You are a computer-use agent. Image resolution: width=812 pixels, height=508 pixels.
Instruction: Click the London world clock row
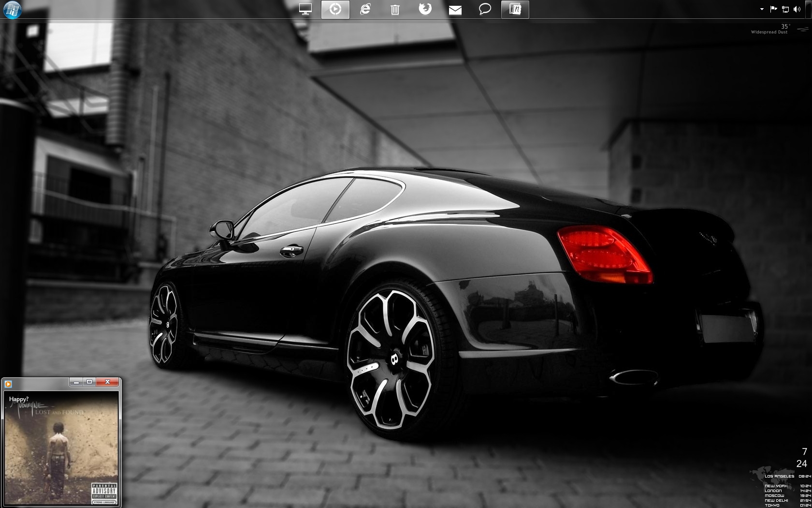coord(788,491)
